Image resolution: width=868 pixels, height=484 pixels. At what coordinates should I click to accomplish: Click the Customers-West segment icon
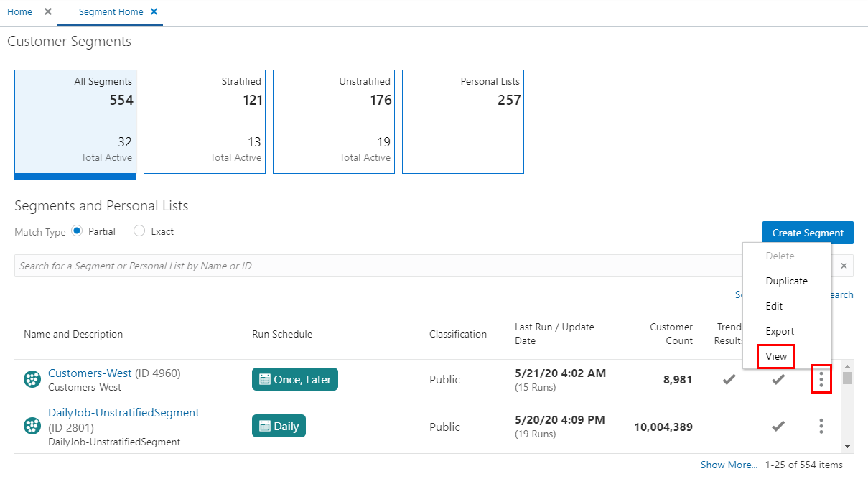32,379
